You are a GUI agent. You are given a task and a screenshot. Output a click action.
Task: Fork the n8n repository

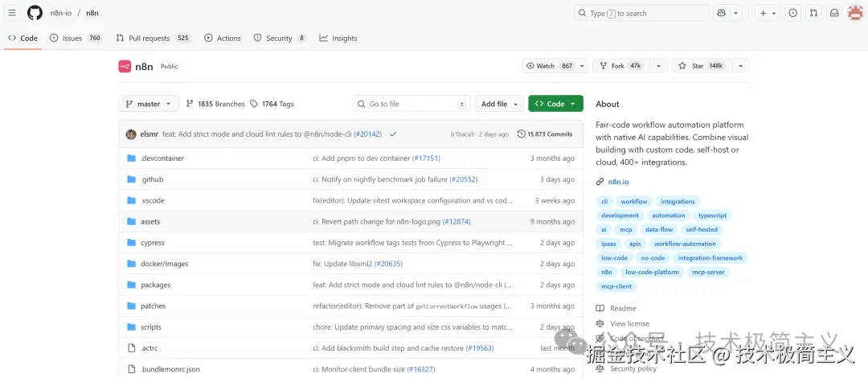pos(621,66)
